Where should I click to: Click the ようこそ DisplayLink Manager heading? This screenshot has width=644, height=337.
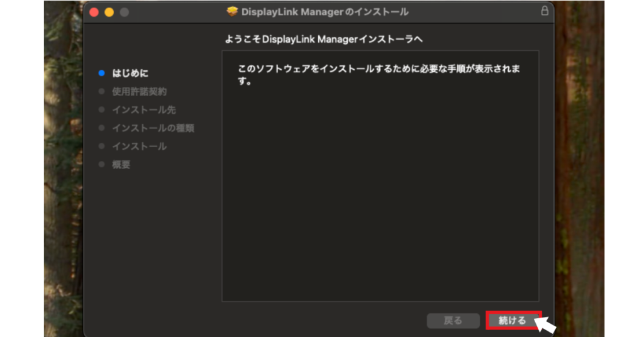coord(323,39)
